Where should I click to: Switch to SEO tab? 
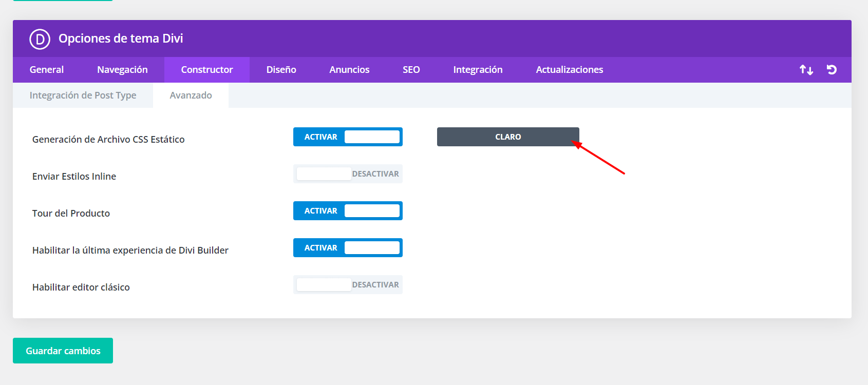(x=411, y=70)
